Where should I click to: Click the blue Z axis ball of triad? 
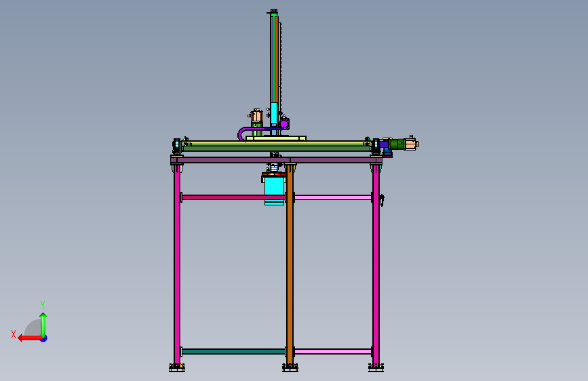44,338
